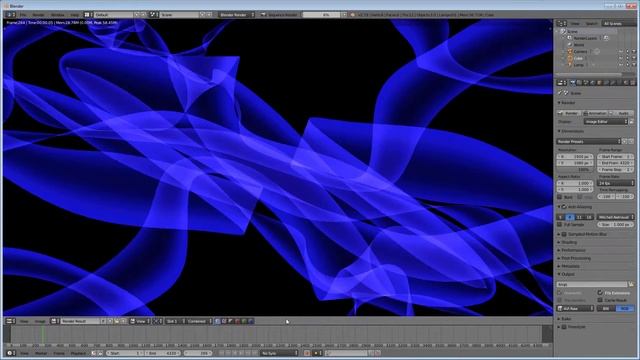Hide the Cube with its eye icon

621,58
